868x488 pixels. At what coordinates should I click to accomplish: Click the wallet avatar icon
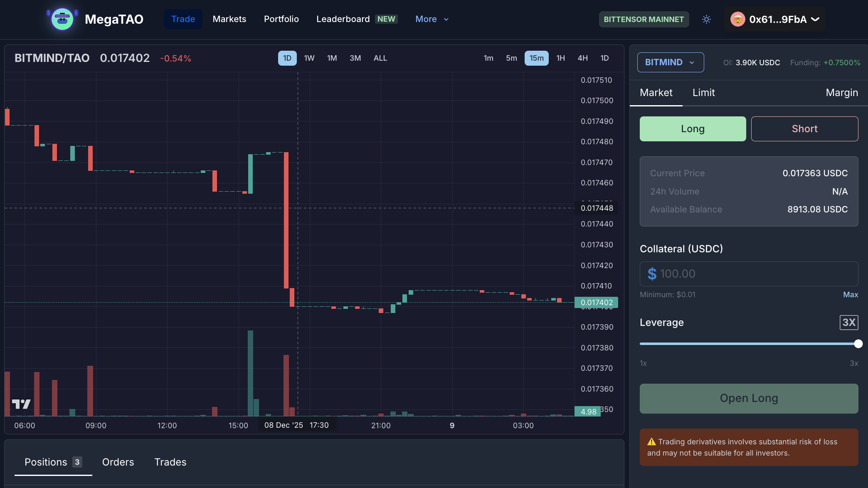coord(737,19)
